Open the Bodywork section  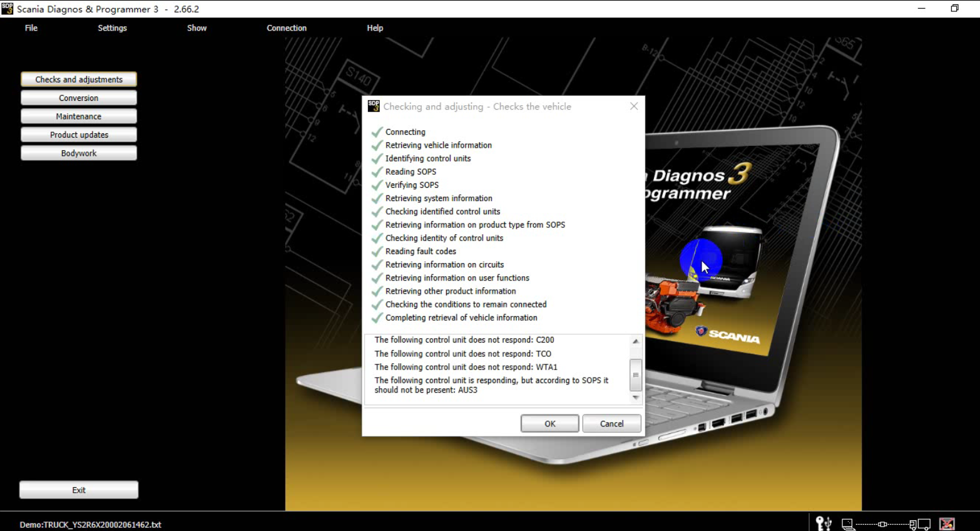coord(79,153)
